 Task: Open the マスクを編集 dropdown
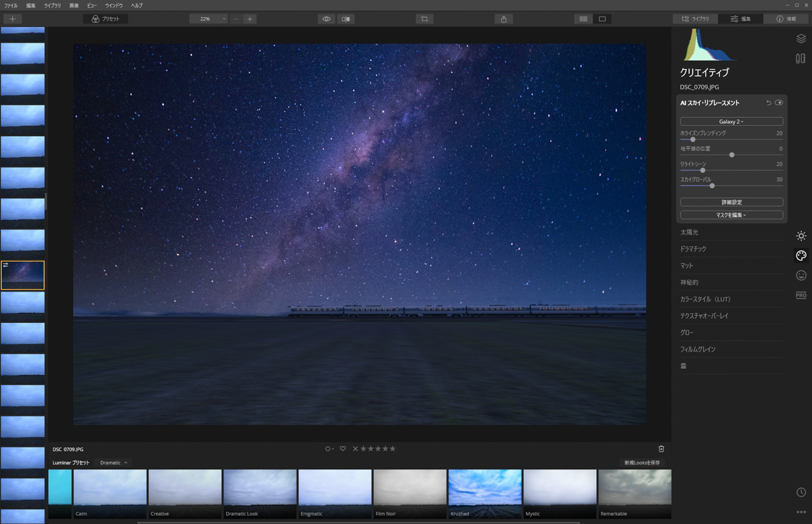click(731, 215)
